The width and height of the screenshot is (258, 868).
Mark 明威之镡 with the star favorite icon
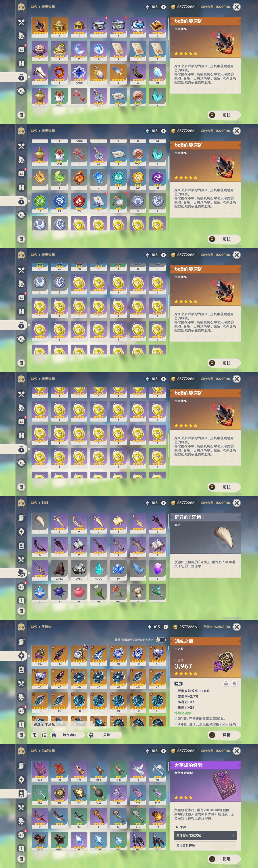tap(234, 683)
